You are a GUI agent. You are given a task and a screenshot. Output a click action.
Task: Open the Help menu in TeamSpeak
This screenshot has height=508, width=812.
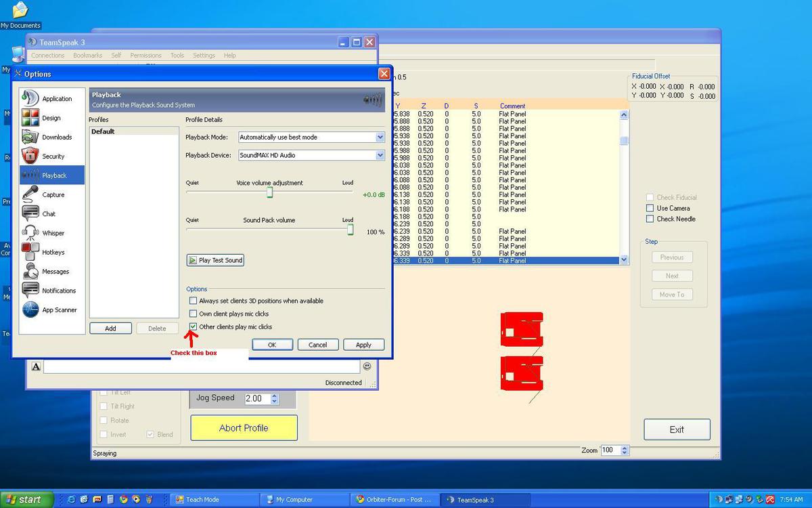pyautogui.click(x=230, y=56)
